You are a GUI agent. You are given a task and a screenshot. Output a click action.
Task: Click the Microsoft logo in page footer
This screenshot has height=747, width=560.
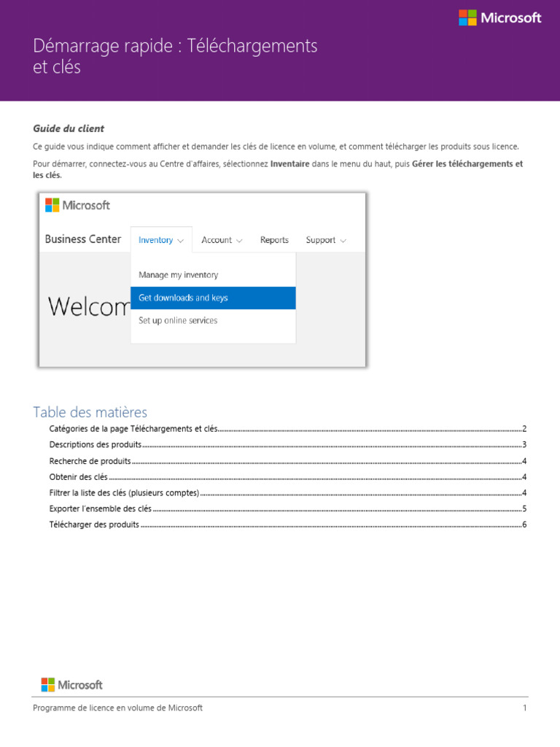coord(72,684)
